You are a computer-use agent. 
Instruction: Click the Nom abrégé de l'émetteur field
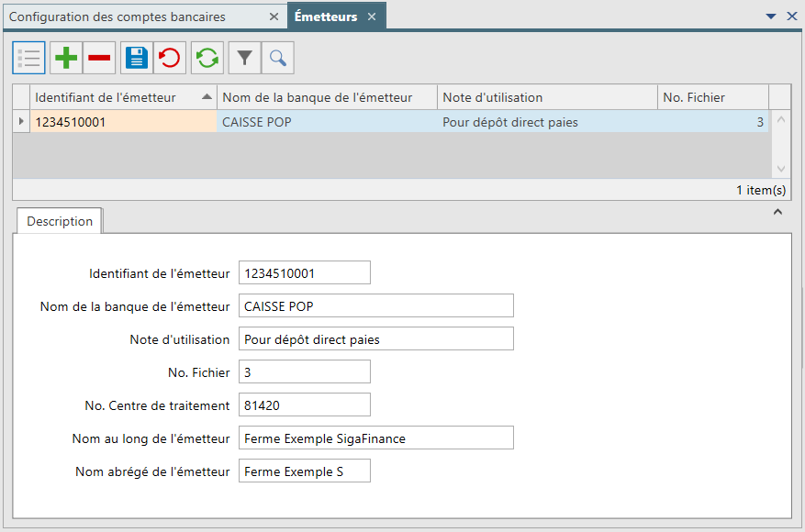(305, 471)
